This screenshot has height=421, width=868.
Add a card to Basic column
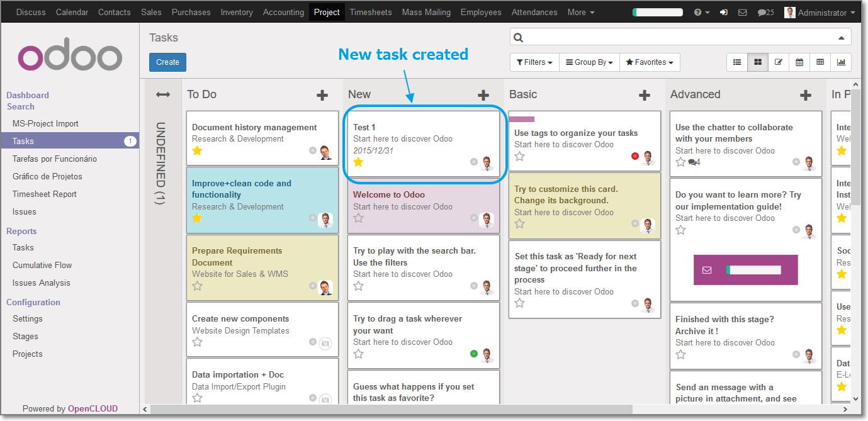point(645,95)
